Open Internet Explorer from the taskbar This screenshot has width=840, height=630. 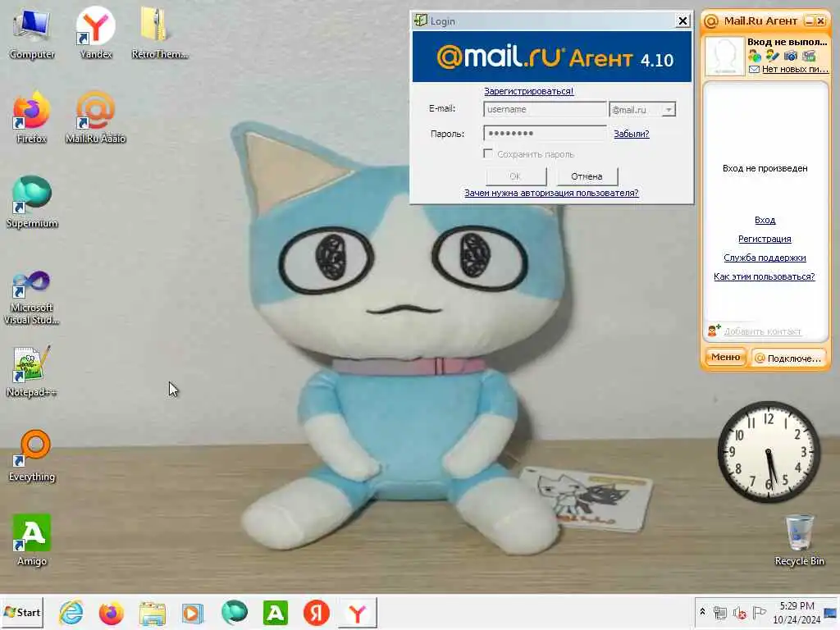[x=71, y=613]
